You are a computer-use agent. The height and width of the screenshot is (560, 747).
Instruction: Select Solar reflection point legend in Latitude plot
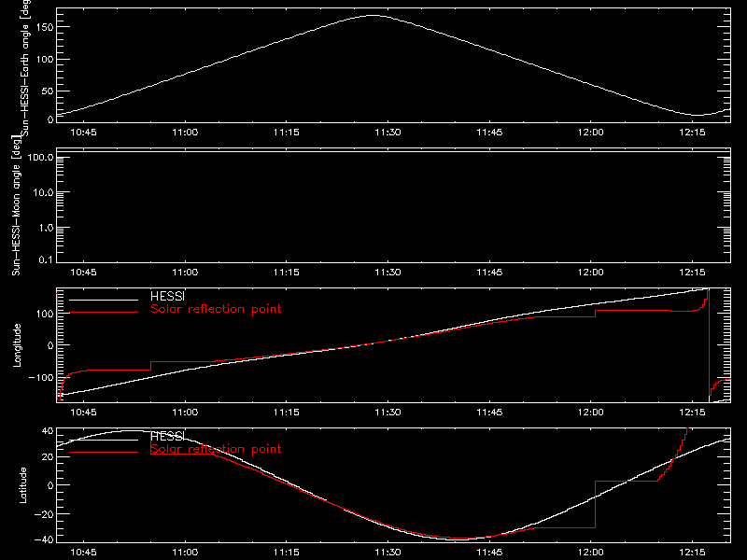pos(216,449)
